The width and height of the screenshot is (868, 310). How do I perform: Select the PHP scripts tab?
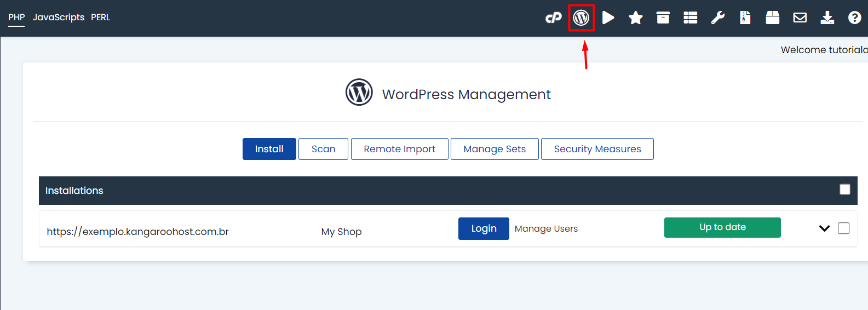point(16,17)
